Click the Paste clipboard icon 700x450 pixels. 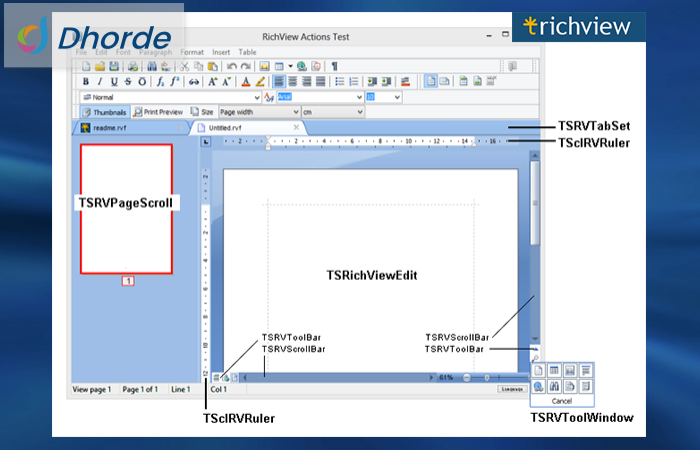[x=213, y=67]
